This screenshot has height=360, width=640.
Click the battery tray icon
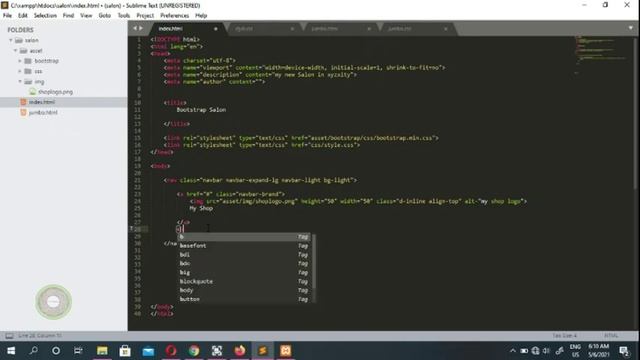point(524,351)
